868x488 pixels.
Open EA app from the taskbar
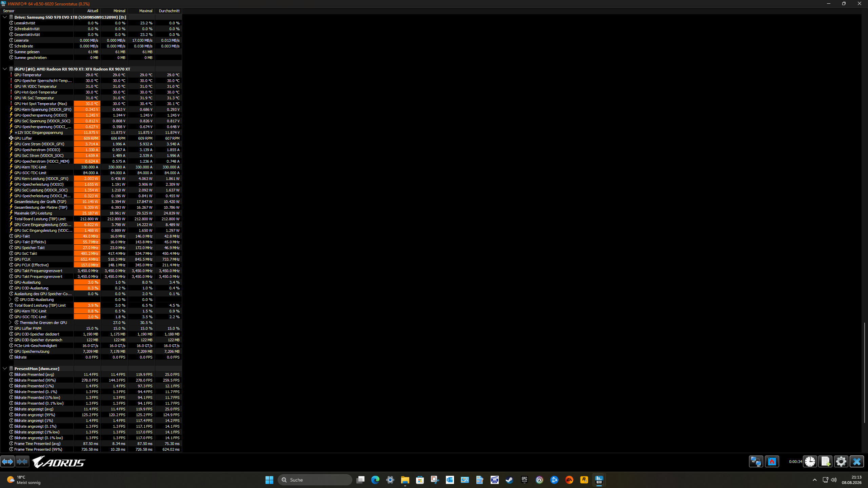tap(569, 480)
